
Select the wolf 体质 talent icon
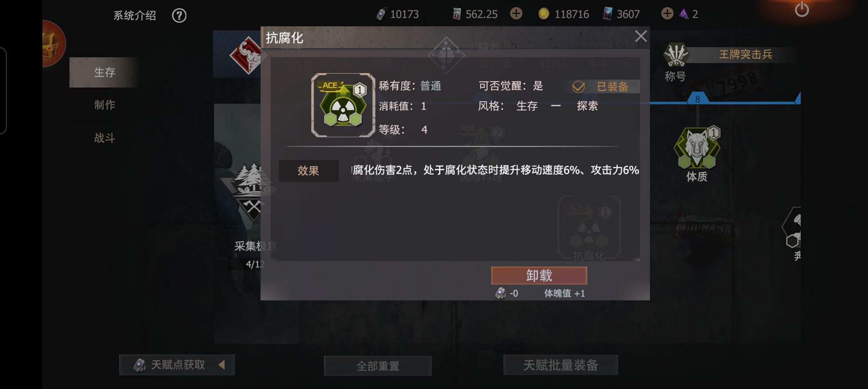pyautogui.click(x=697, y=148)
